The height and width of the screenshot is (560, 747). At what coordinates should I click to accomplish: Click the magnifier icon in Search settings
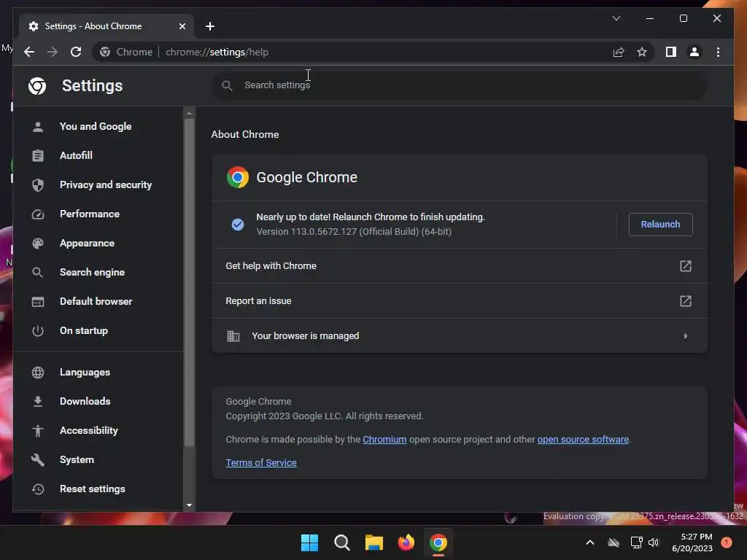pos(228,85)
